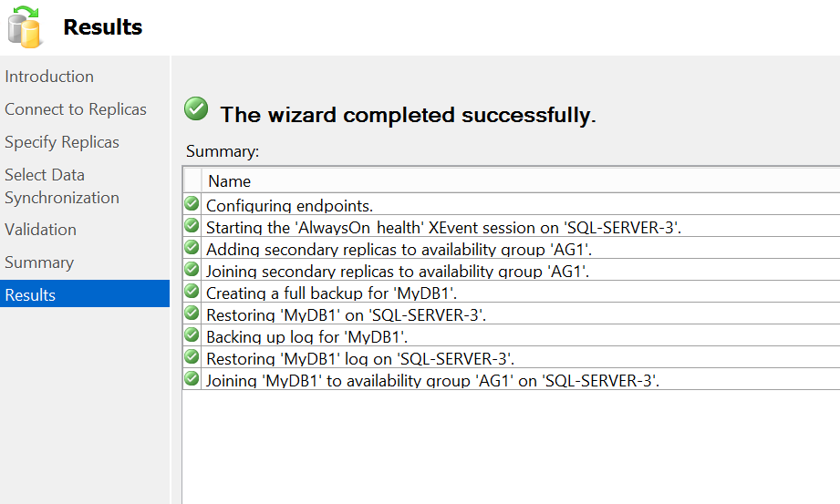The height and width of the screenshot is (504, 840).
Task: Click success icon for Adding secondary replicas
Action: [192, 248]
